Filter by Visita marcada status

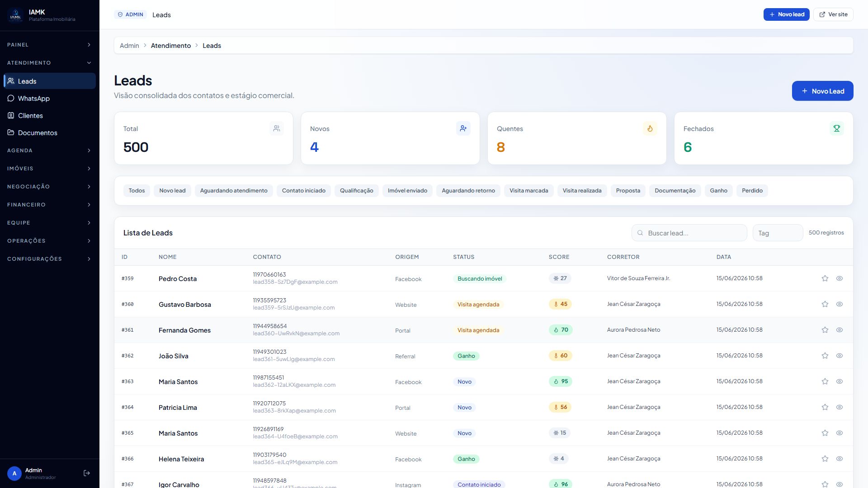point(528,191)
